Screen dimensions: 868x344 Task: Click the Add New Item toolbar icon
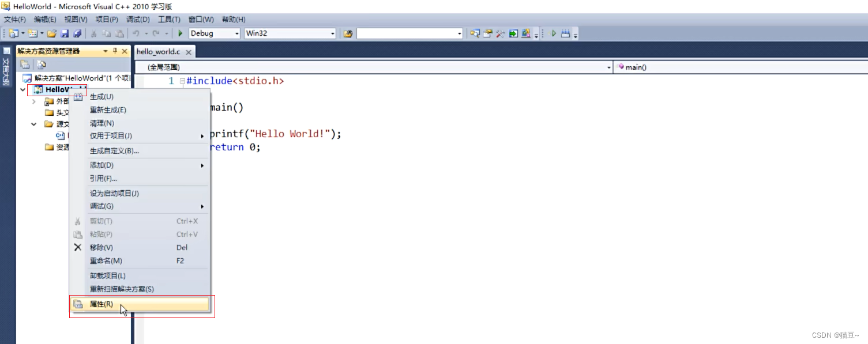pos(32,33)
